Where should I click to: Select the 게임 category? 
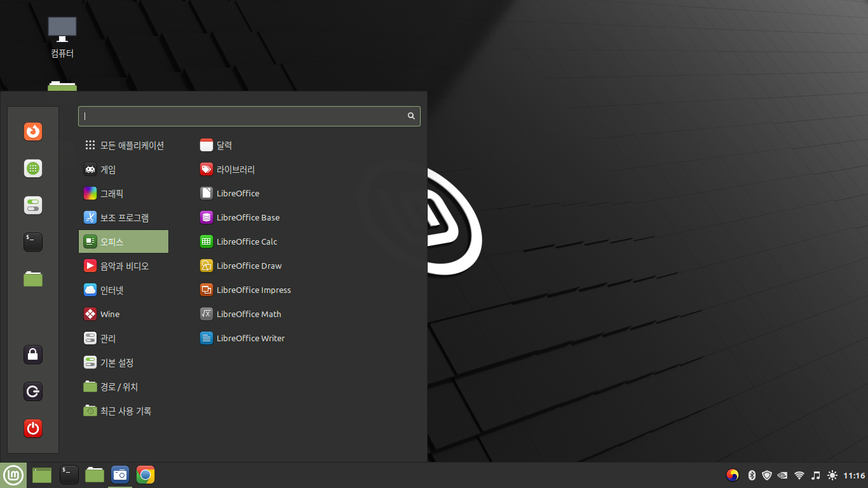(123, 170)
